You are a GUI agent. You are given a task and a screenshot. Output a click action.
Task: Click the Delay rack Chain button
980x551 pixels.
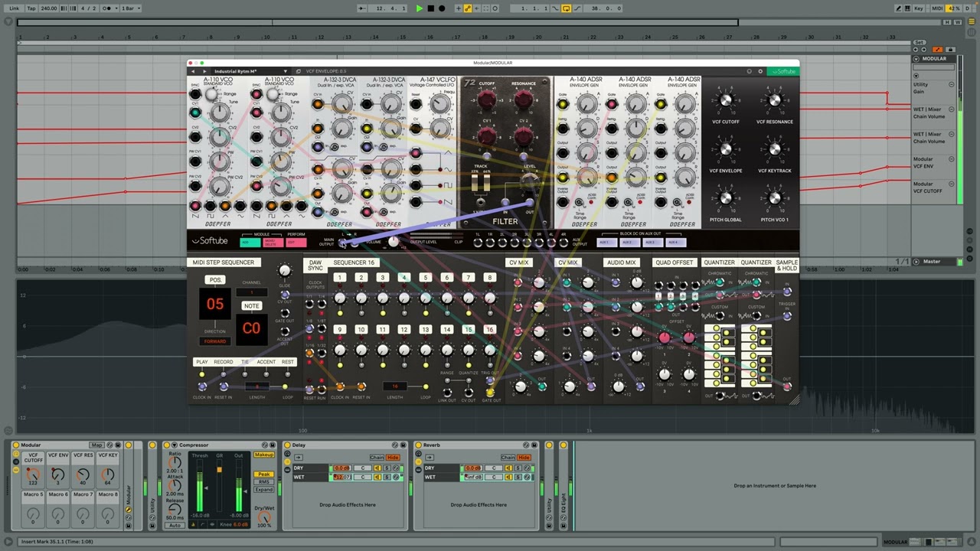pos(377,458)
